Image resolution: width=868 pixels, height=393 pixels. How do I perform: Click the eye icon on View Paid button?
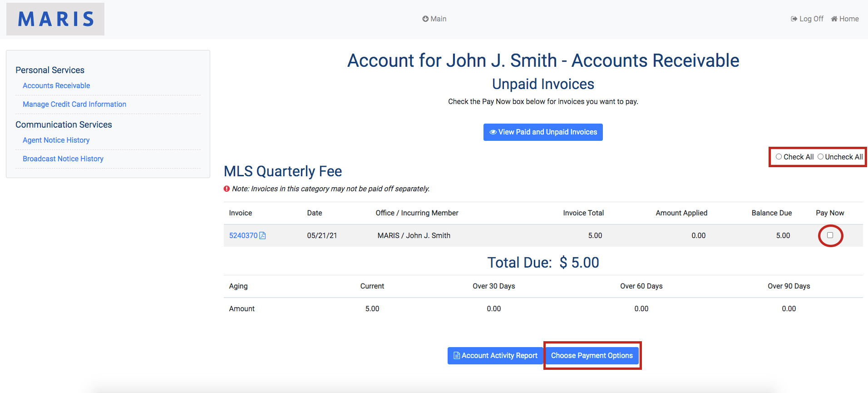coord(493,132)
